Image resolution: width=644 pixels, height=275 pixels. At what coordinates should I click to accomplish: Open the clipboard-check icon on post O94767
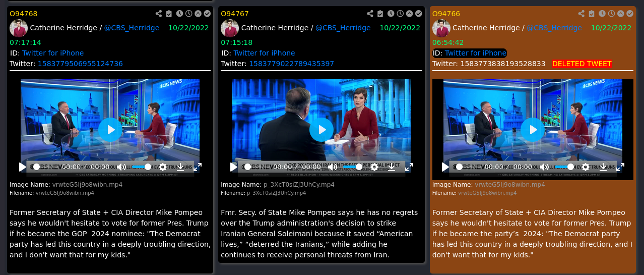[380, 14]
